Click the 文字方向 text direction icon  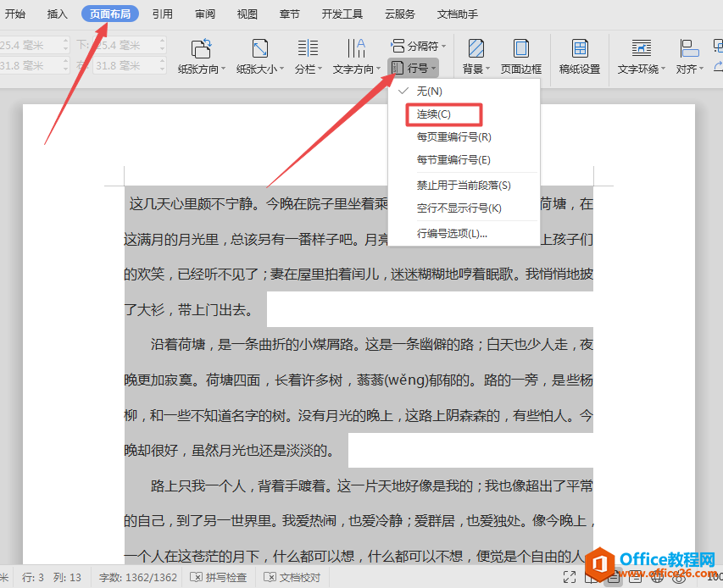click(356, 48)
